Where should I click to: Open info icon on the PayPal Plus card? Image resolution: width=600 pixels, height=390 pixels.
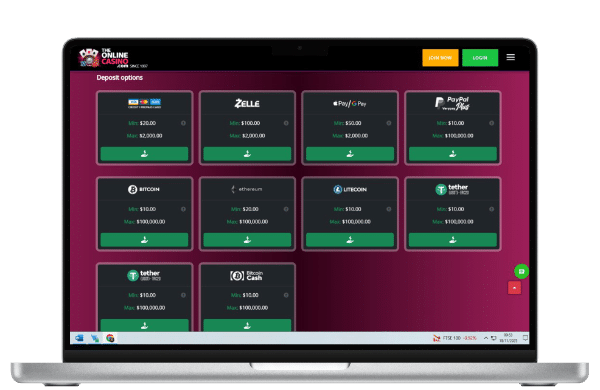pyautogui.click(x=491, y=123)
